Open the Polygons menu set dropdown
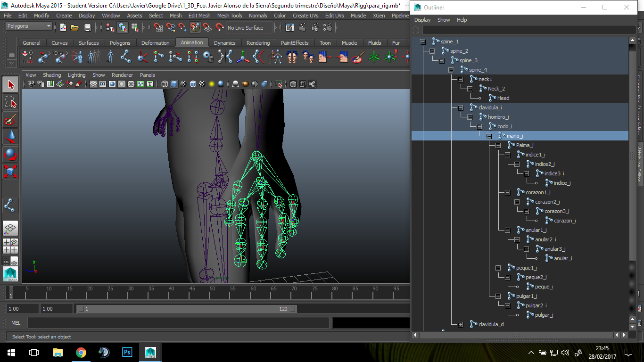 tap(29, 26)
